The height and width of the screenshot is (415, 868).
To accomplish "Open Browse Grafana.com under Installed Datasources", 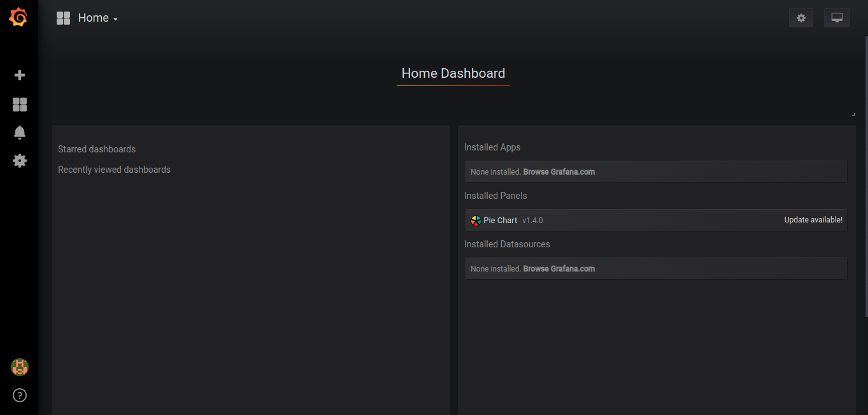I will point(559,268).
